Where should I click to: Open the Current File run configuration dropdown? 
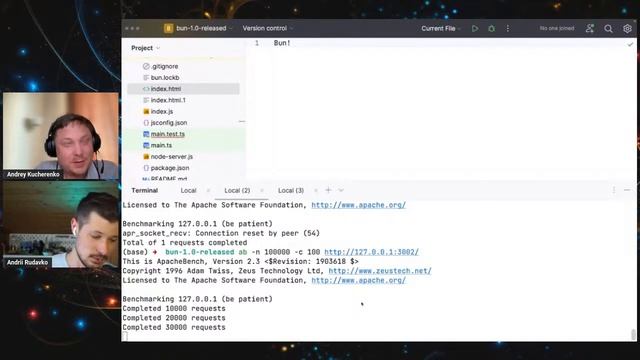point(441,29)
